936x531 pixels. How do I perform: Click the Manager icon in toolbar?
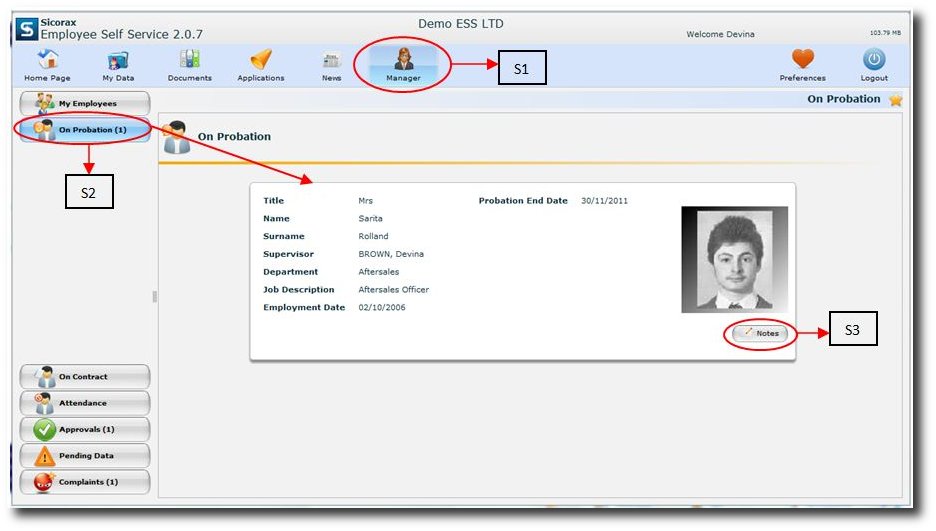(404, 60)
